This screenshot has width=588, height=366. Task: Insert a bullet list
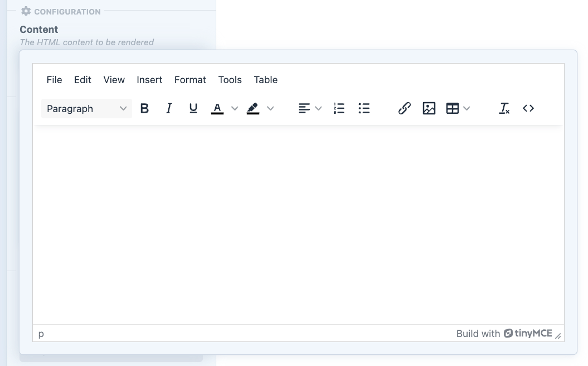[364, 109]
